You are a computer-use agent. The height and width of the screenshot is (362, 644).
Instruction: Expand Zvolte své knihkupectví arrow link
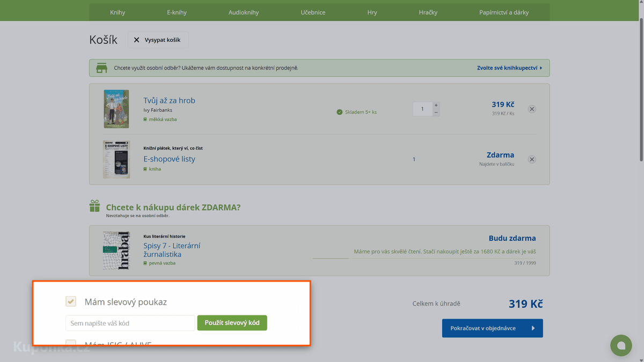(509, 68)
